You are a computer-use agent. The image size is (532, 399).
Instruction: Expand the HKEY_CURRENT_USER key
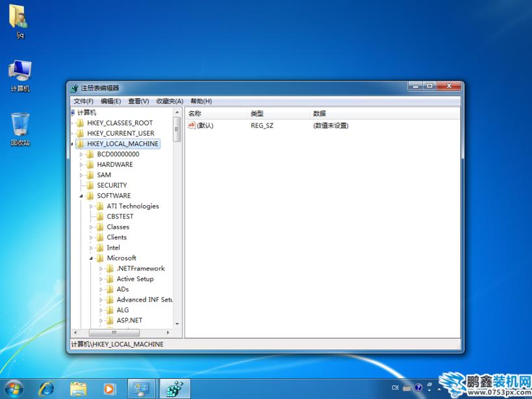72,134
